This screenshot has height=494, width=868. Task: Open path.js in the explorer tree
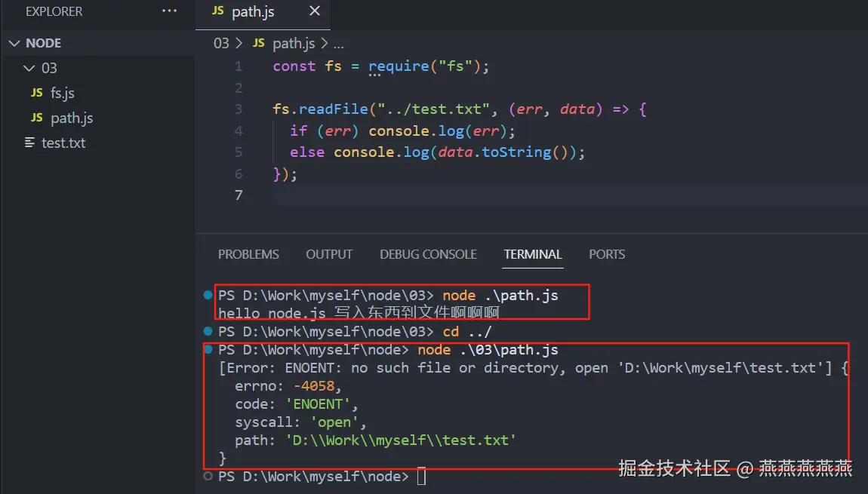(72, 118)
